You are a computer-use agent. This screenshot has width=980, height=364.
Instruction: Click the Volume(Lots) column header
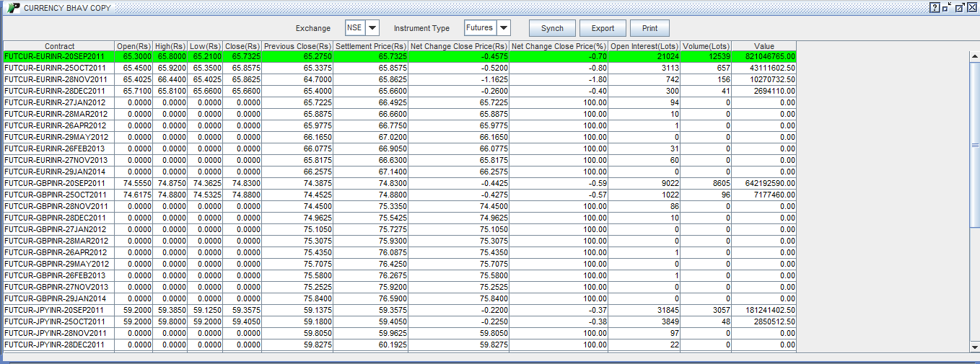coord(706,46)
